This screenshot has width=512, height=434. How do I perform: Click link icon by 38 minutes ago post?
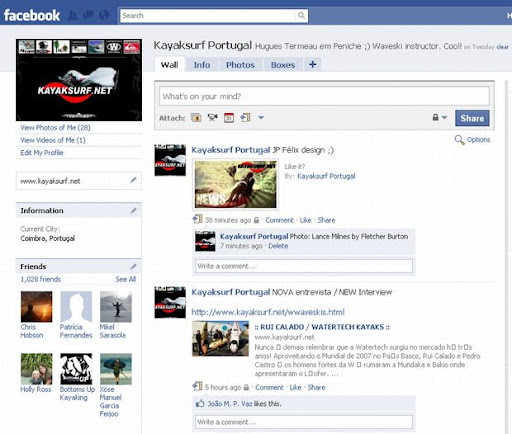197,219
